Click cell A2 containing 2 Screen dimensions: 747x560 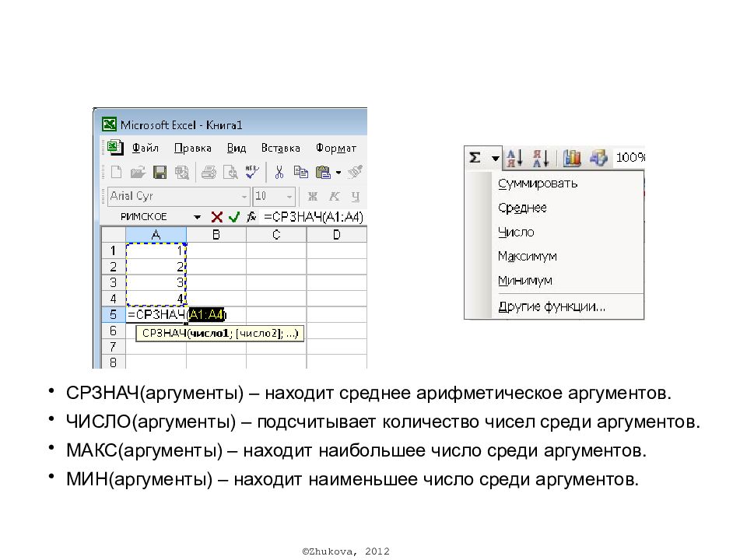click(x=156, y=267)
